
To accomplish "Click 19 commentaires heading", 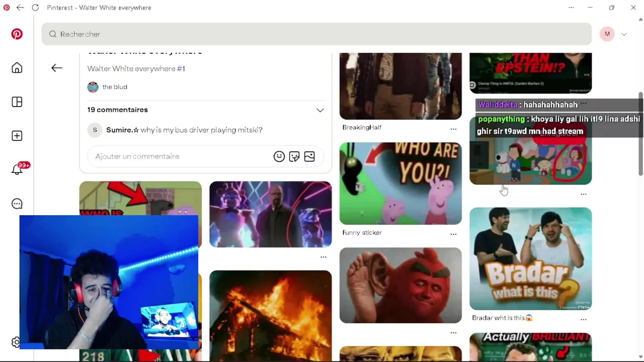I will point(117,110).
